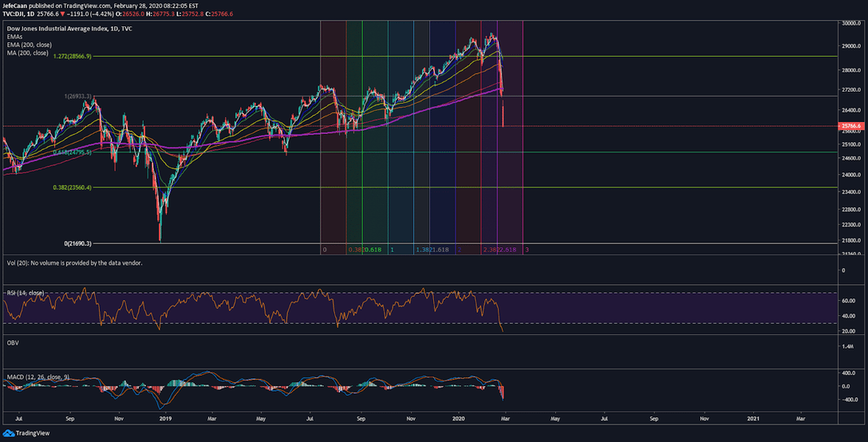Click the 21800.0 price axis label

tap(851, 241)
